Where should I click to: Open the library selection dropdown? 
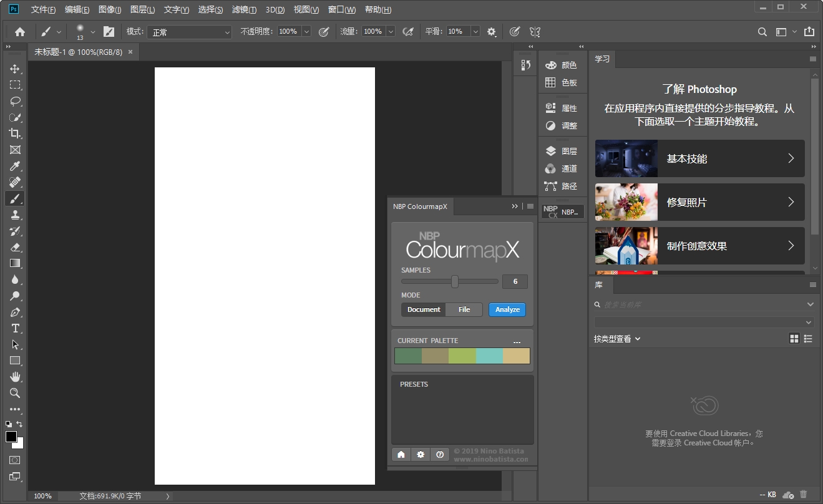point(704,322)
